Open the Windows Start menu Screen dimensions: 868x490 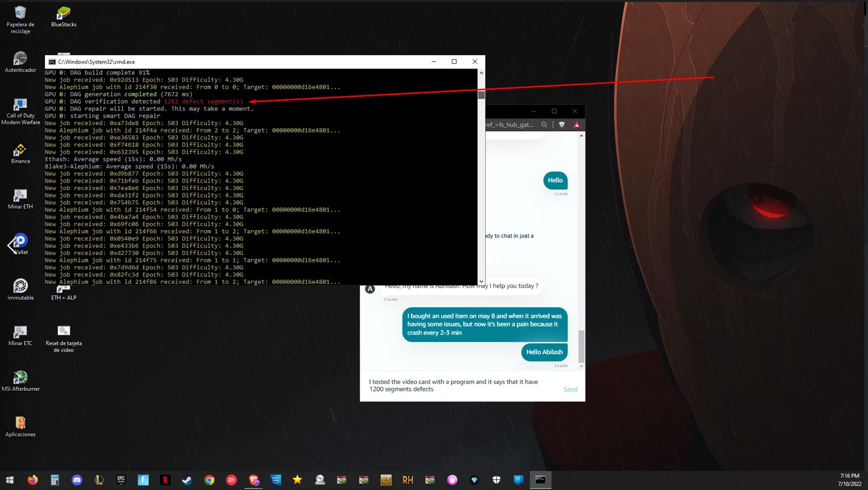(x=10, y=480)
